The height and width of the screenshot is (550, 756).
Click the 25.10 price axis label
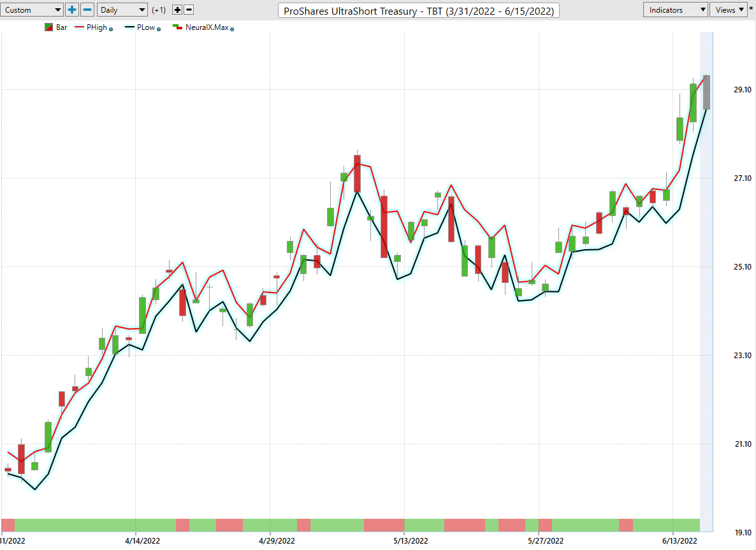coord(743,267)
